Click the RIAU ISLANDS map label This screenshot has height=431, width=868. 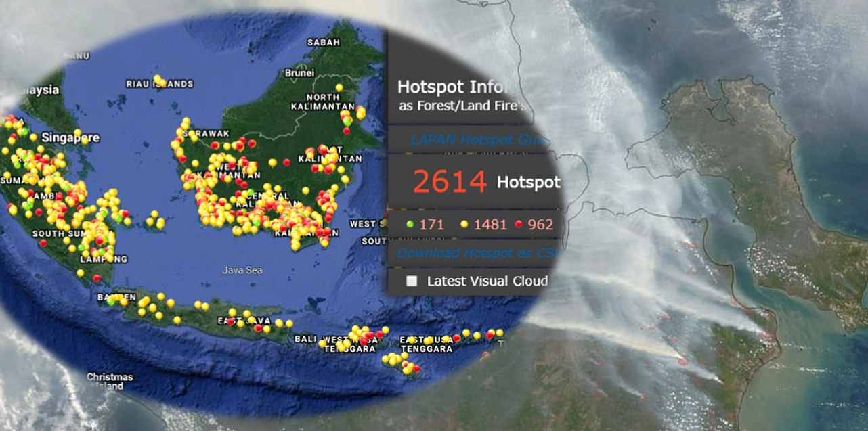click(160, 84)
